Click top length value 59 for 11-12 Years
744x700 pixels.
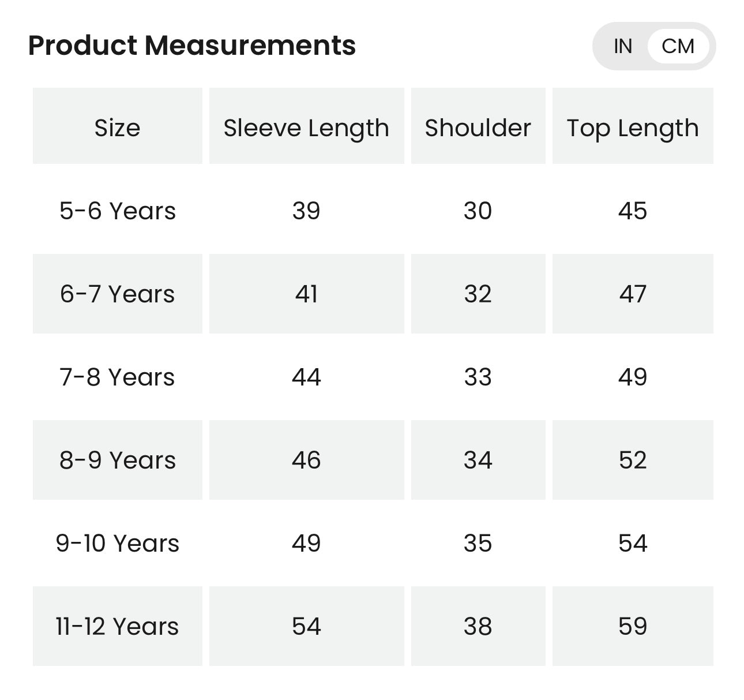point(633,626)
